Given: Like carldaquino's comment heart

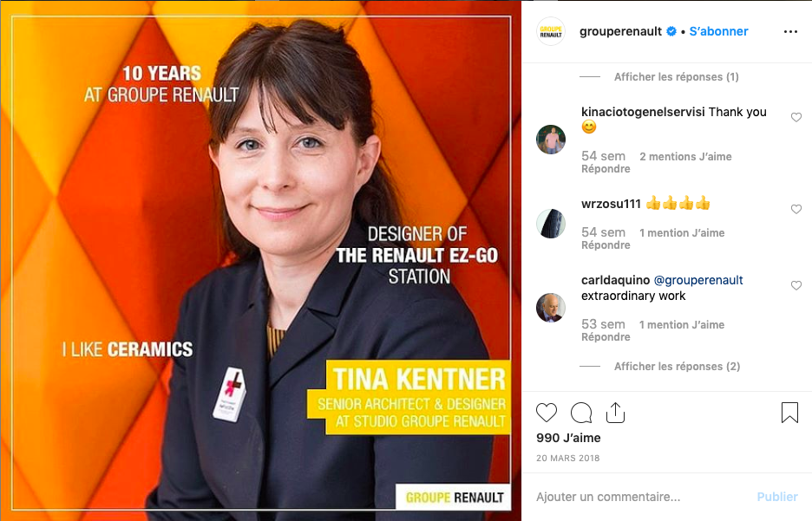Looking at the screenshot, I should tap(796, 285).
